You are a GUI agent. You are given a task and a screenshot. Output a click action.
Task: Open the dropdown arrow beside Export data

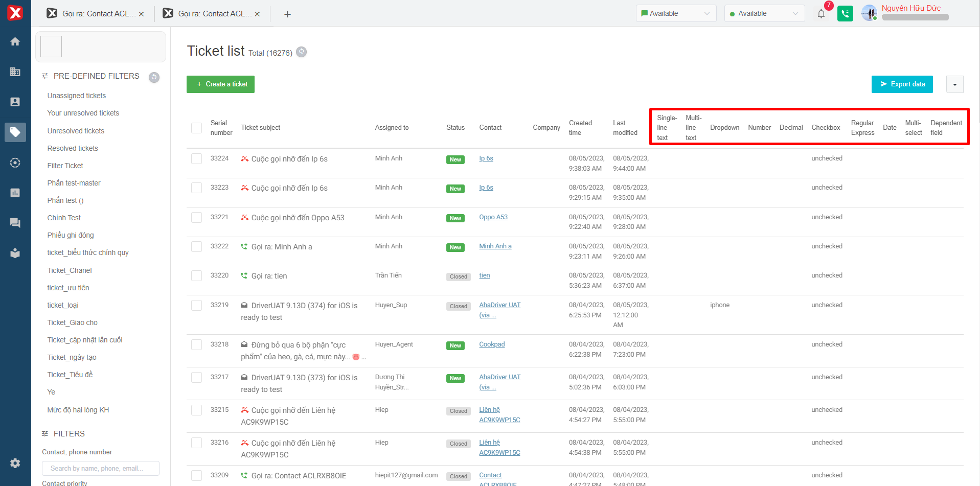point(954,85)
